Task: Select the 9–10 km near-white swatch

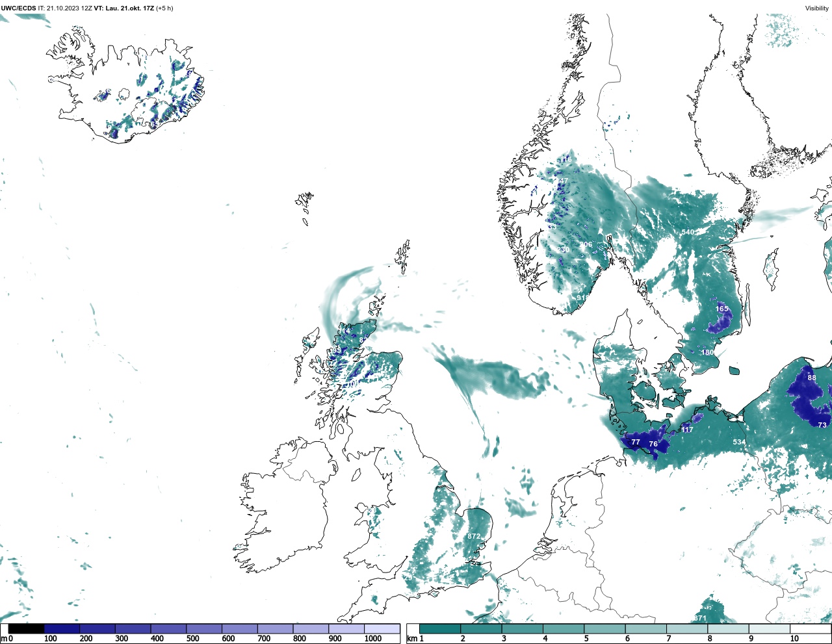Action: tap(769, 629)
